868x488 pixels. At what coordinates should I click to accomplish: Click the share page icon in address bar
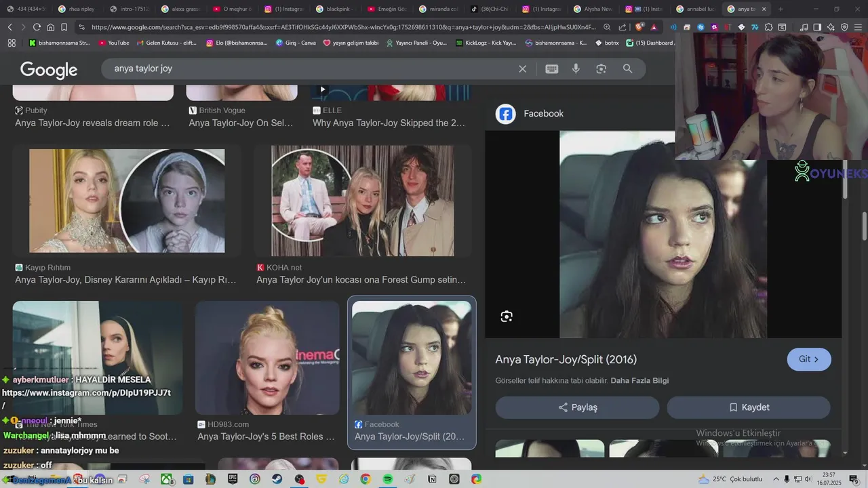click(623, 27)
